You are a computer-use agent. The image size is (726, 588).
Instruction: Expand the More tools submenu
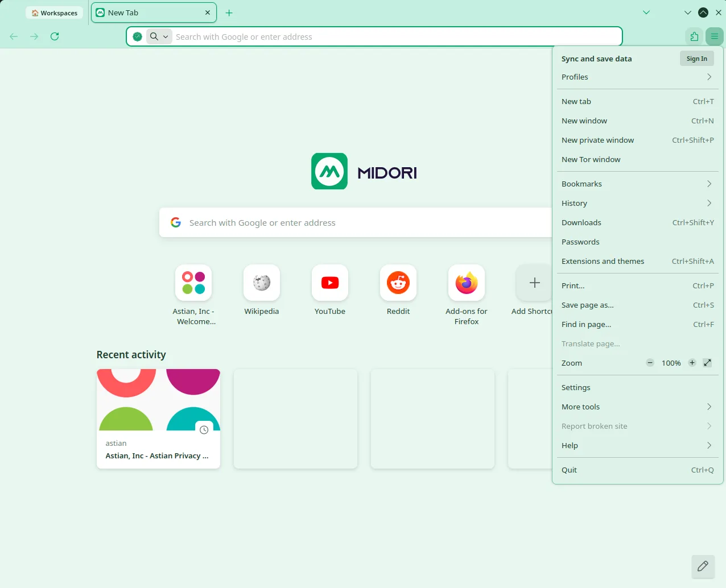pyautogui.click(x=637, y=407)
